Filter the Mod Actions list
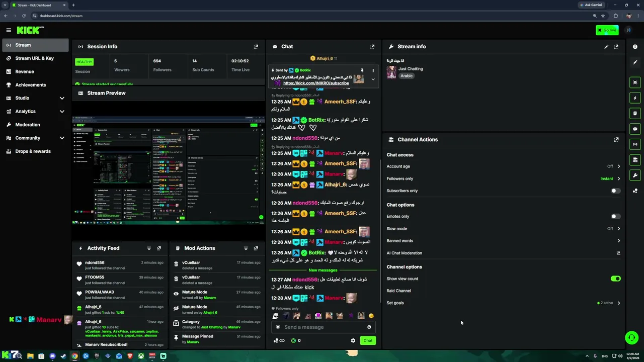The height and width of the screenshot is (362, 644). coord(246,248)
